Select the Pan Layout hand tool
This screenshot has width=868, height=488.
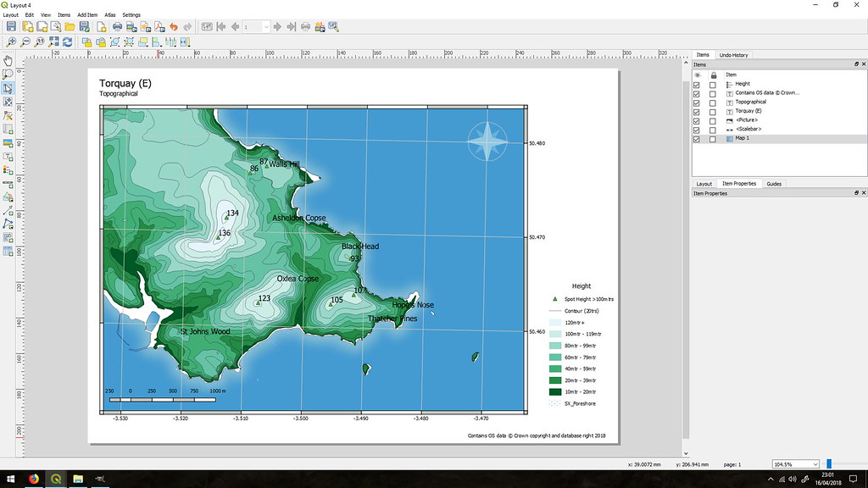click(x=8, y=60)
